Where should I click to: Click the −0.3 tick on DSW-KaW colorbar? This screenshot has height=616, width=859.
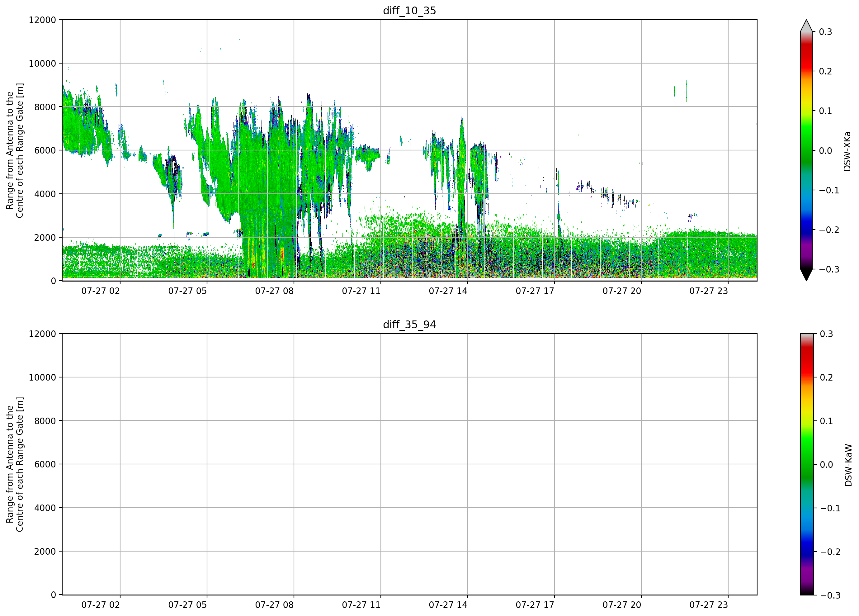pyautogui.click(x=830, y=595)
